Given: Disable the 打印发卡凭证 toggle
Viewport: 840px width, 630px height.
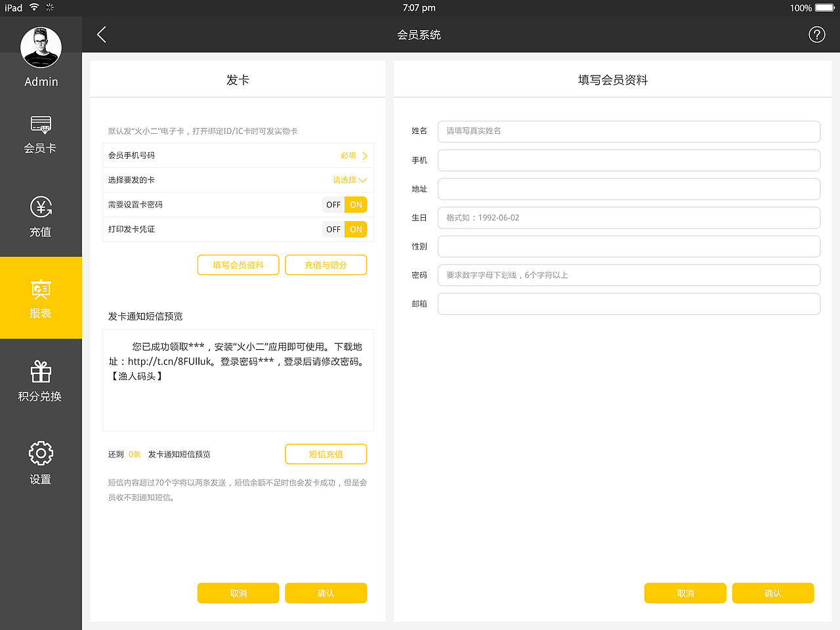Looking at the screenshot, I should (x=333, y=229).
